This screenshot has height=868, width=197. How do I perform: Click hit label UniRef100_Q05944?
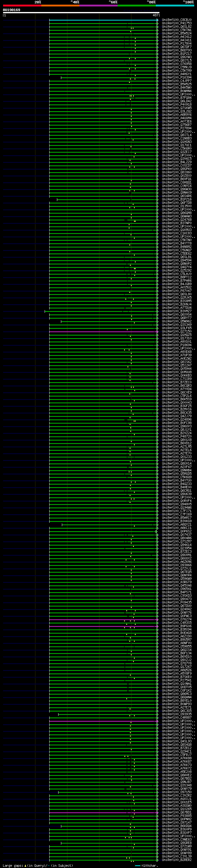pyautogui.click(x=177, y=369)
